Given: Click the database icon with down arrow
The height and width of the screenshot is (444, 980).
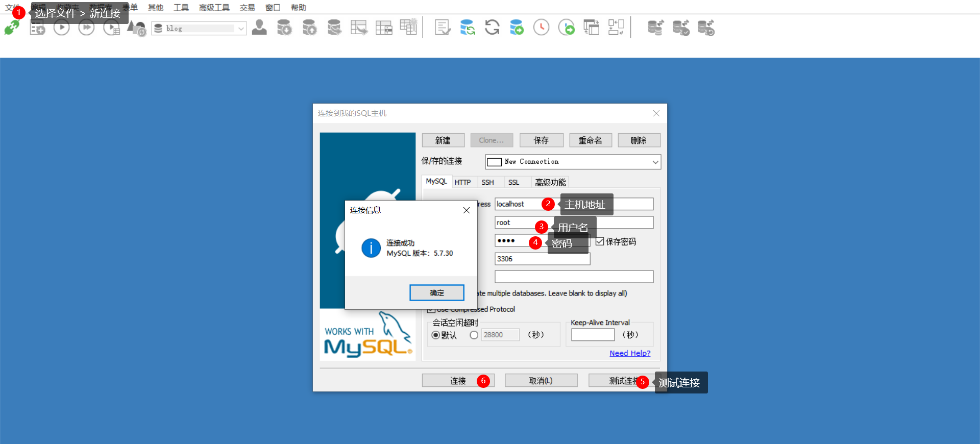Looking at the screenshot, I should tap(284, 27).
